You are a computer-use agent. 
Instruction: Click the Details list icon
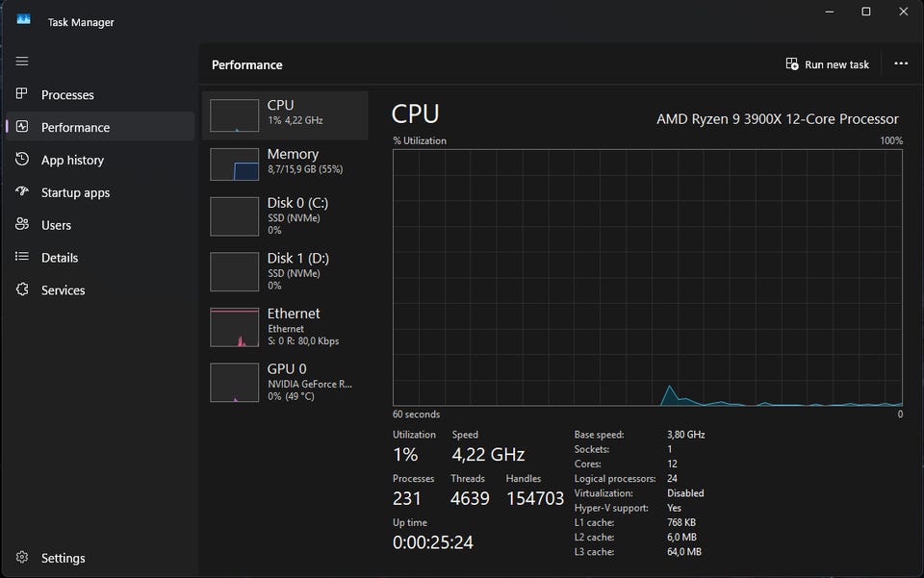click(x=22, y=258)
